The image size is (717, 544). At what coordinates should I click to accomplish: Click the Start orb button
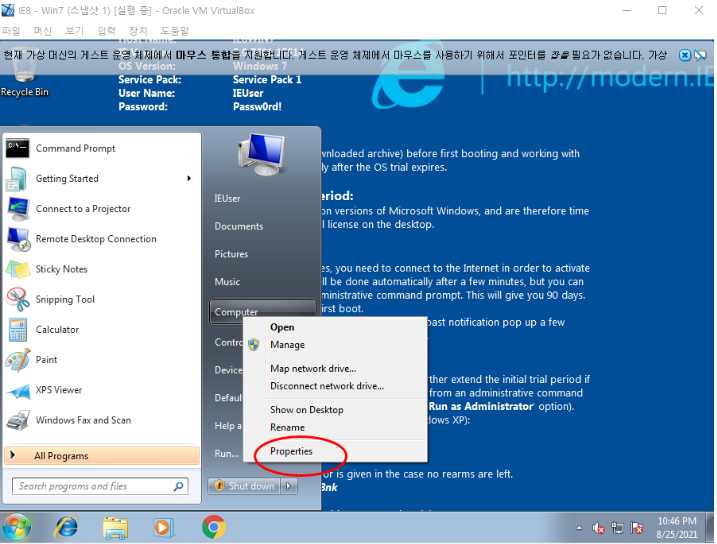[x=16, y=527]
